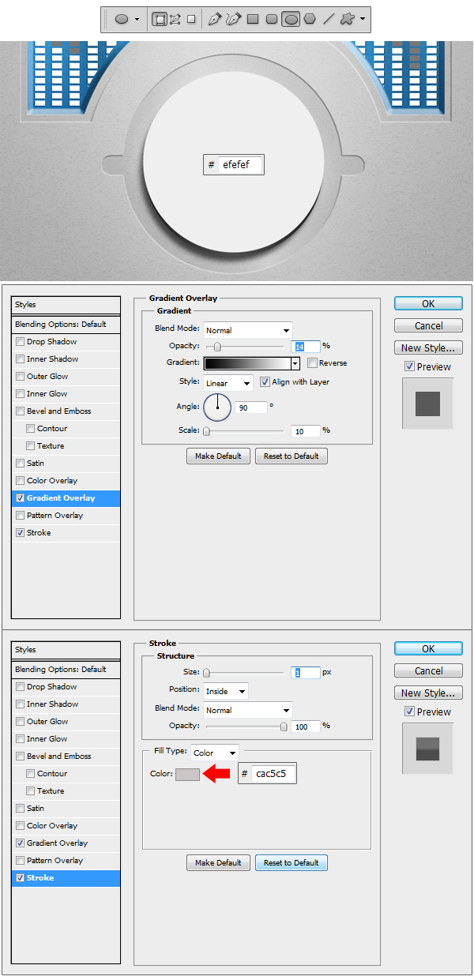The image size is (474, 980).
Task: Select the Freeform Pen tool
Action: click(x=233, y=19)
